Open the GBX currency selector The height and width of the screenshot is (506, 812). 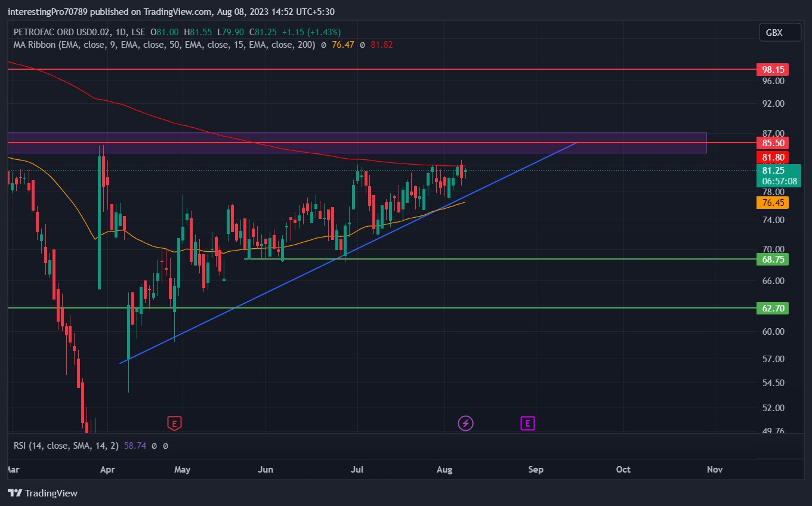tap(780, 33)
